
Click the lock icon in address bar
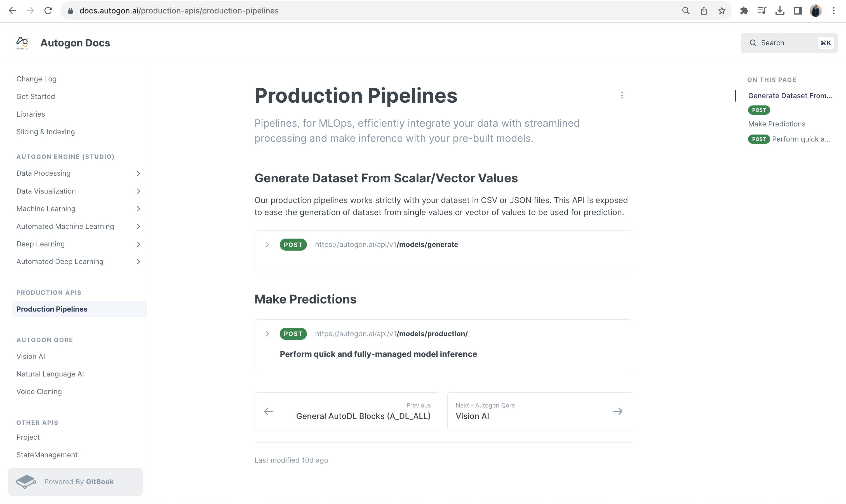click(70, 11)
